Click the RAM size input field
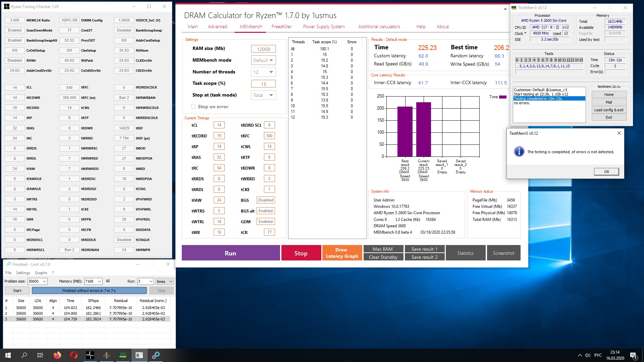 [263, 49]
